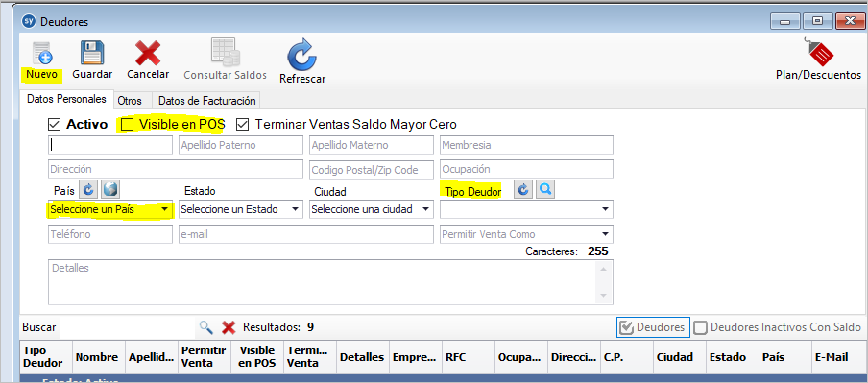Click the Nuevo new debtor icon
This screenshot has width=868, height=383.
(x=41, y=53)
